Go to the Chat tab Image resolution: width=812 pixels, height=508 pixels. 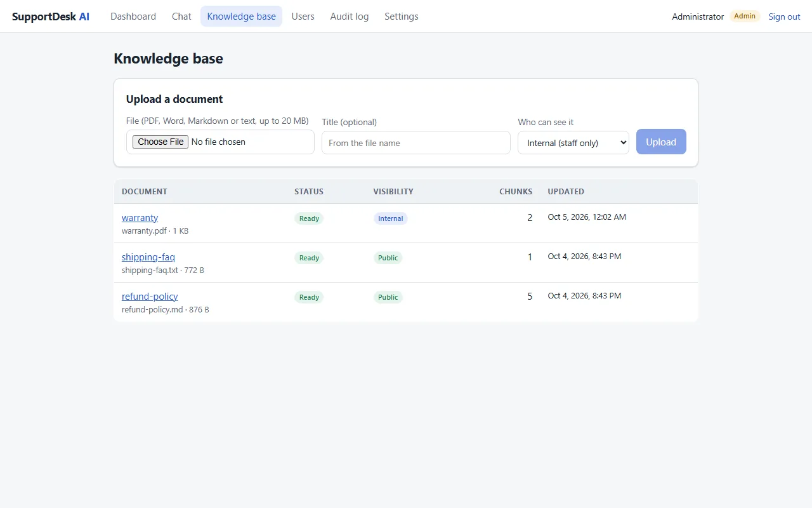[x=181, y=17]
